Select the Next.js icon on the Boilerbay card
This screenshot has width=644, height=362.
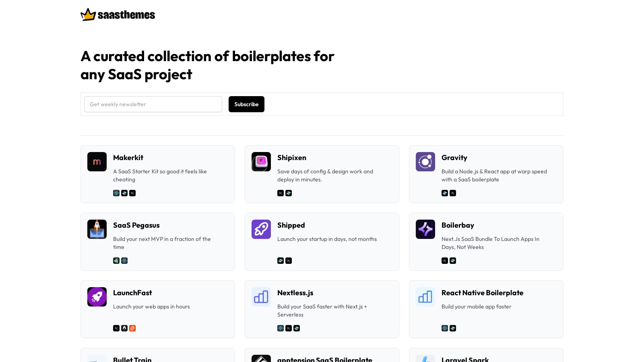[x=445, y=261]
